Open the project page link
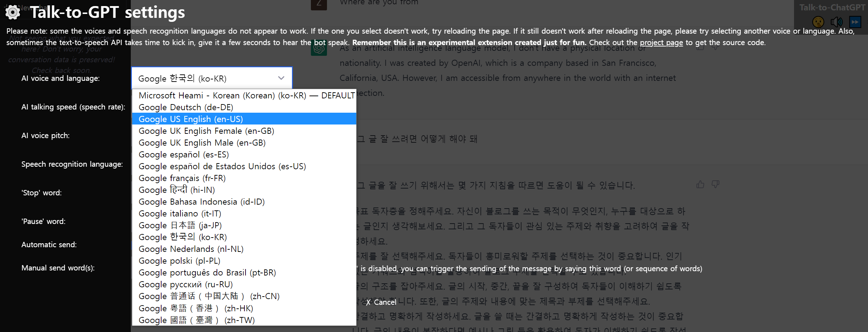The width and height of the screenshot is (868, 332). tap(661, 43)
